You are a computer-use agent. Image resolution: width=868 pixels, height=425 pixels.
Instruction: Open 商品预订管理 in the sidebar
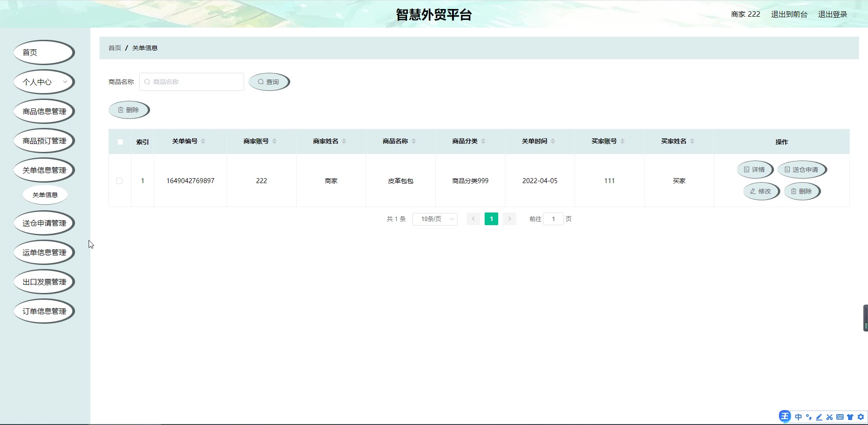[x=44, y=141]
